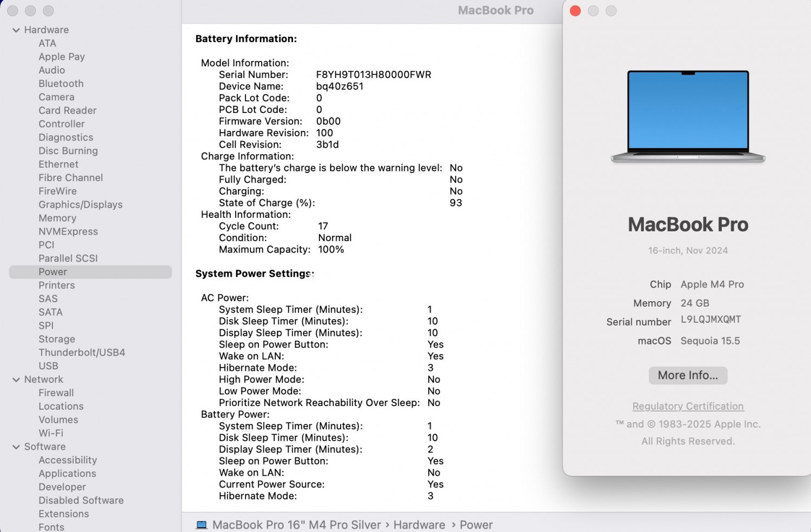Click the Condition value Normal
The height and width of the screenshot is (532, 811).
pos(335,238)
